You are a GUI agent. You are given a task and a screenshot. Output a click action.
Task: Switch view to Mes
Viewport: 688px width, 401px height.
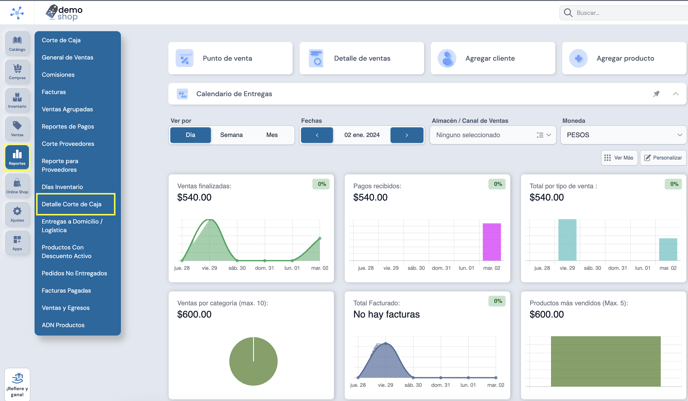pyautogui.click(x=272, y=135)
